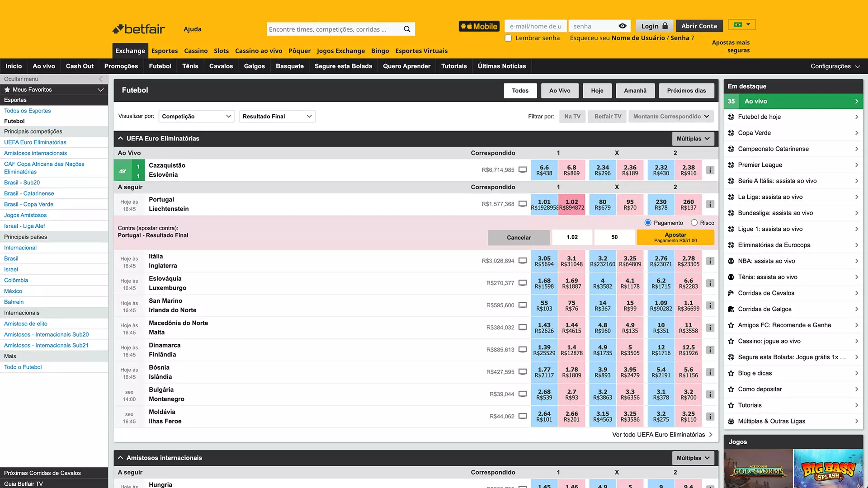Open market info for Macedônia do Norte match
The width and height of the screenshot is (868, 488).
pyautogui.click(x=710, y=328)
